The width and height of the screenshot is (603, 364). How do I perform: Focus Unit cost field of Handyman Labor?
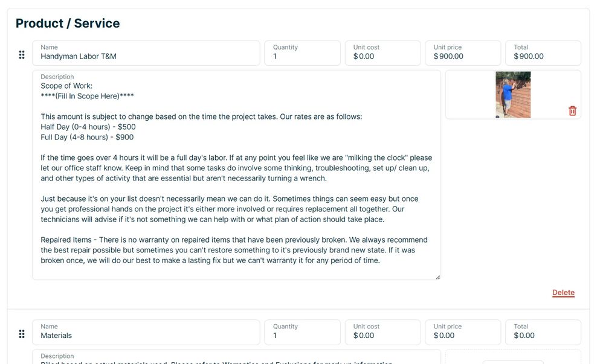[382, 56]
